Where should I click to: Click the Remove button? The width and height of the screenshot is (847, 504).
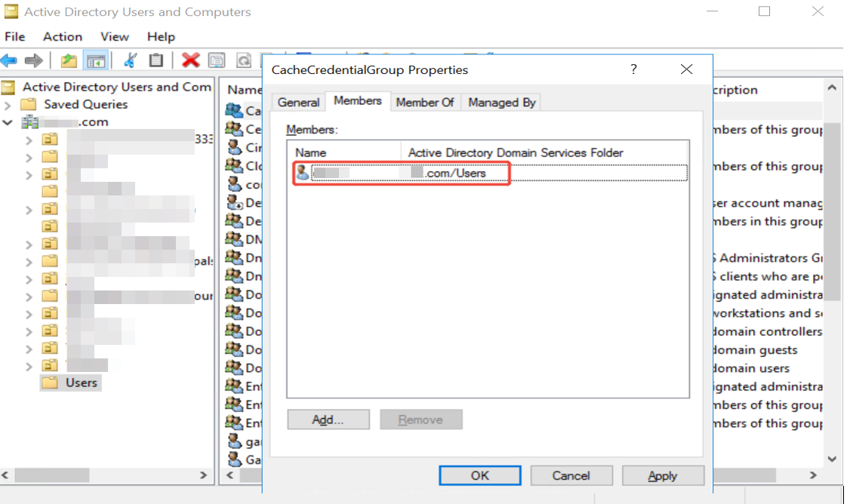pos(420,419)
